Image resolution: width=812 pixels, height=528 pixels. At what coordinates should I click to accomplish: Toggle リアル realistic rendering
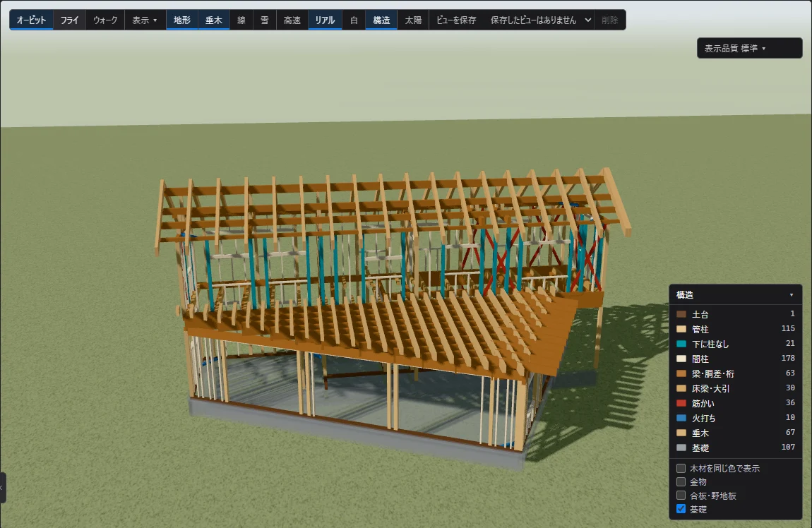point(325,20)
